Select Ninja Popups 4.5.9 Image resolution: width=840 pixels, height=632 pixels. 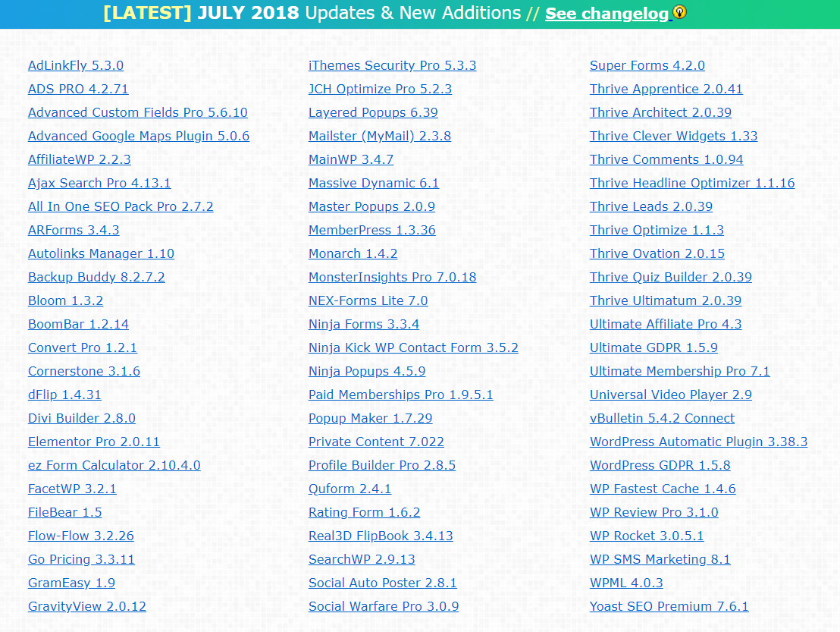pos(367,372)
